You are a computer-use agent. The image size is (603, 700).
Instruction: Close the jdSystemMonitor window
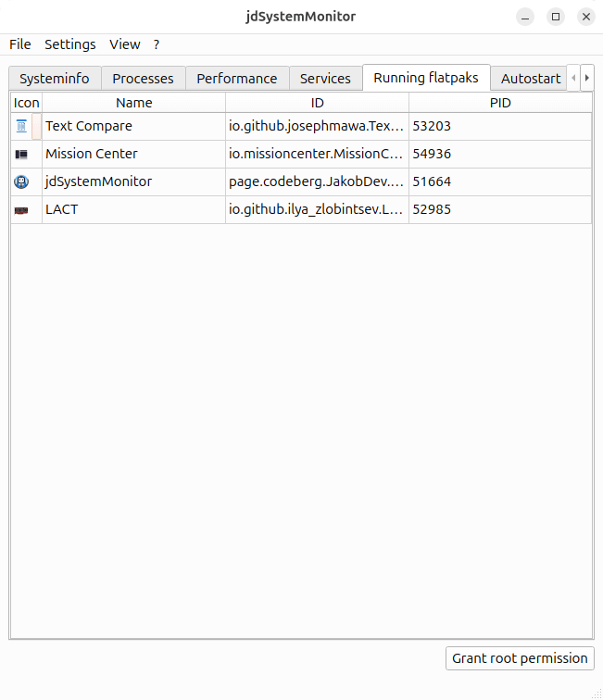(x=586, y=17)
